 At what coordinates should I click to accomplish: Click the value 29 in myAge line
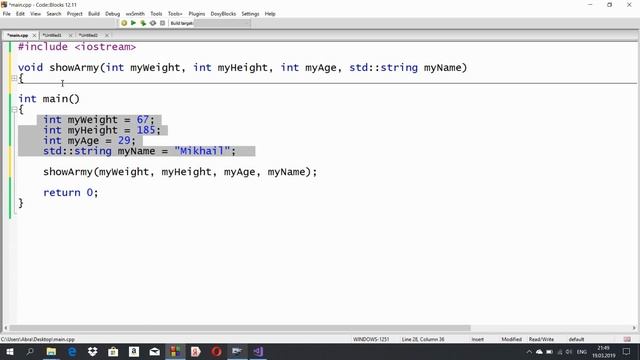click(124, 140)
